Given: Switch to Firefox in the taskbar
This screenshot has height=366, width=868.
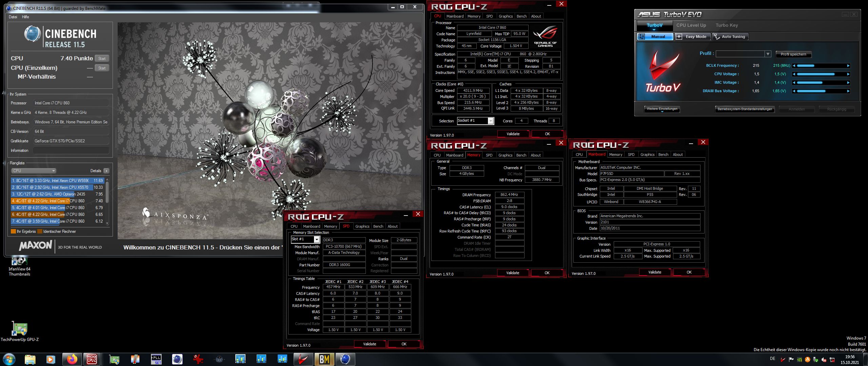Looking at the screenshot, I should [72, 359].
